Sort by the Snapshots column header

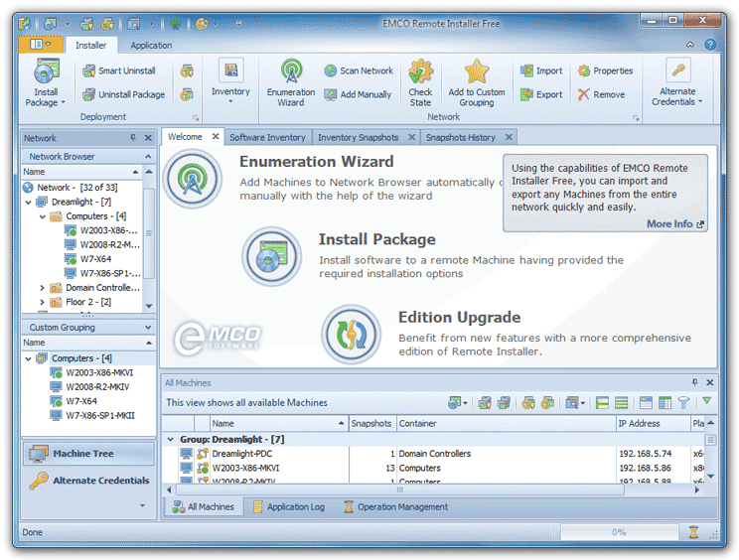pyautogui.click(x=371, y=423)
